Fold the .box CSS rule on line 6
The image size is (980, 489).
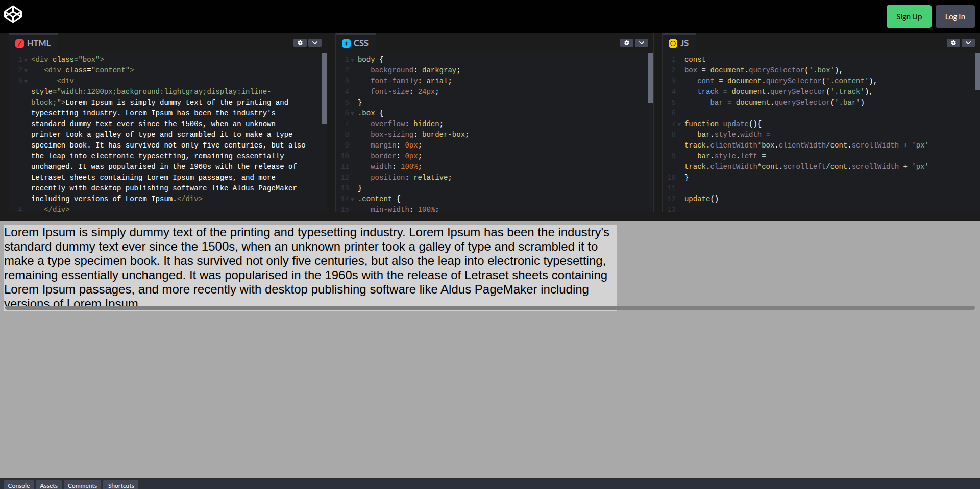pos(353,114)
